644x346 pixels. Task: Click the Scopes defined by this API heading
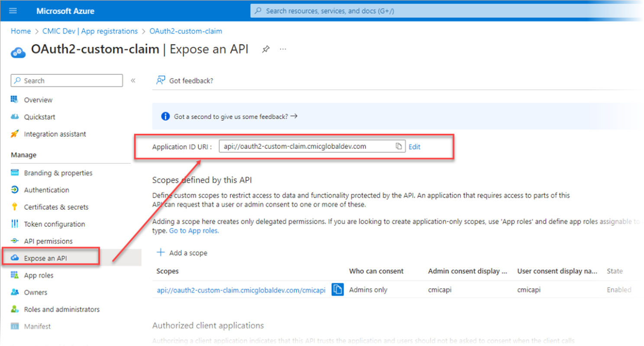[x=202, y=180]
